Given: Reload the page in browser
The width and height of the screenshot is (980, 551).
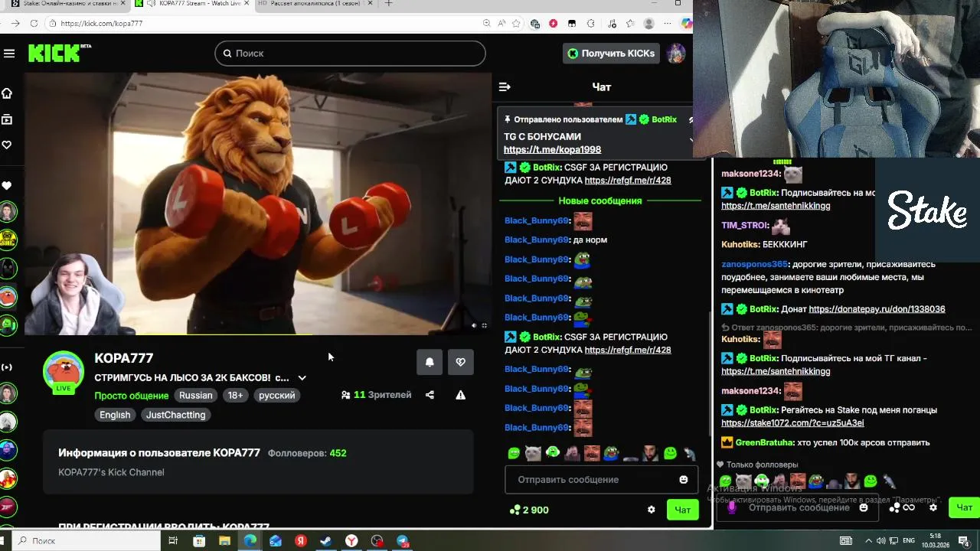Looking at the screenshot, I should 34,24.
